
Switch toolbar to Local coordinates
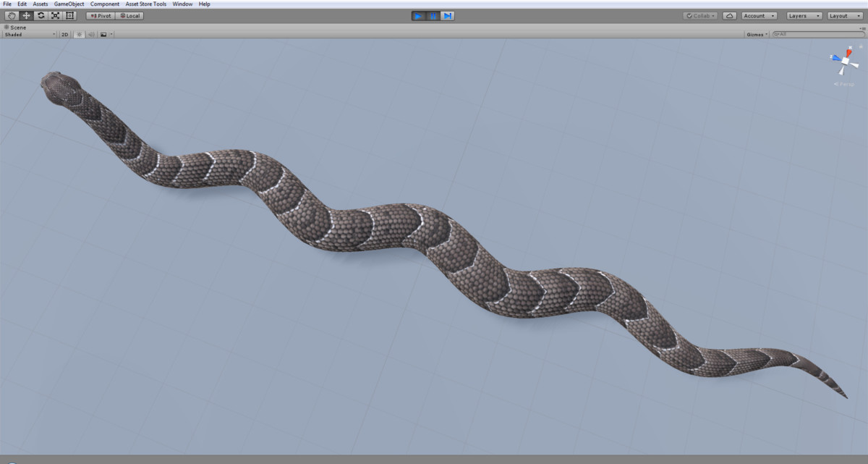click(129, 15)
